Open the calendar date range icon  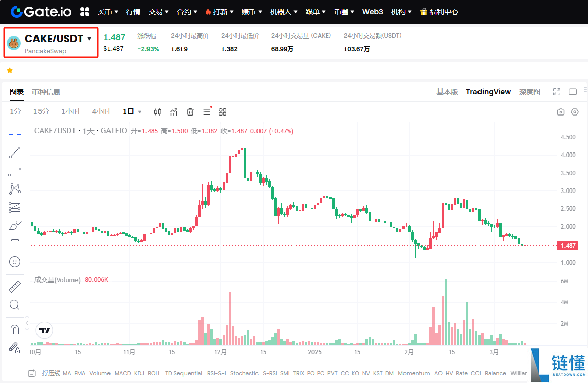pyautogui.click(x=32, y=373)
